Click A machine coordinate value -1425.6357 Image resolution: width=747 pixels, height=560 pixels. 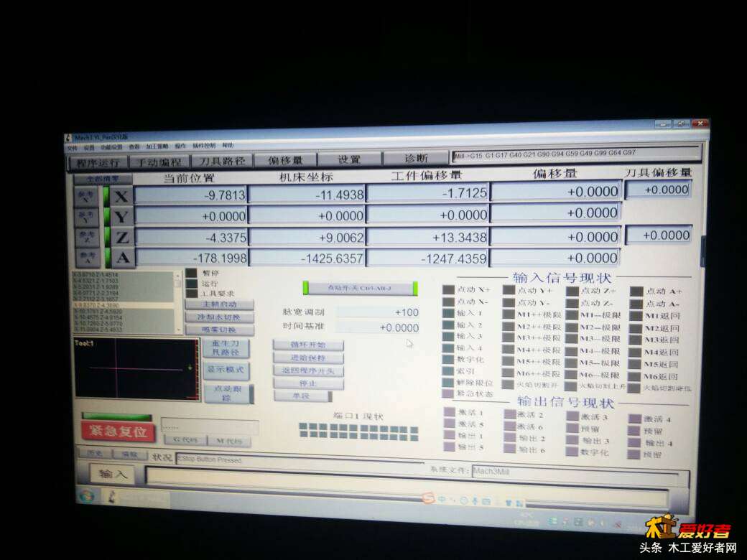[x=307, y=258]
